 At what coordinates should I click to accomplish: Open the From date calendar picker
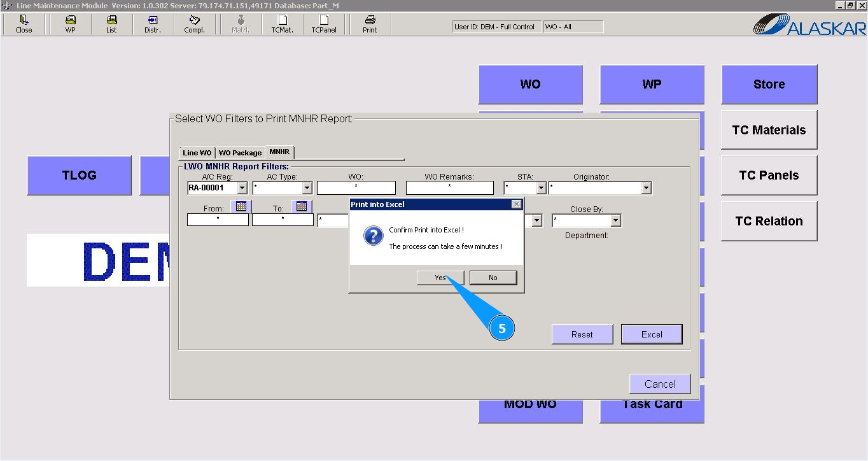click(x=241, y=206)
